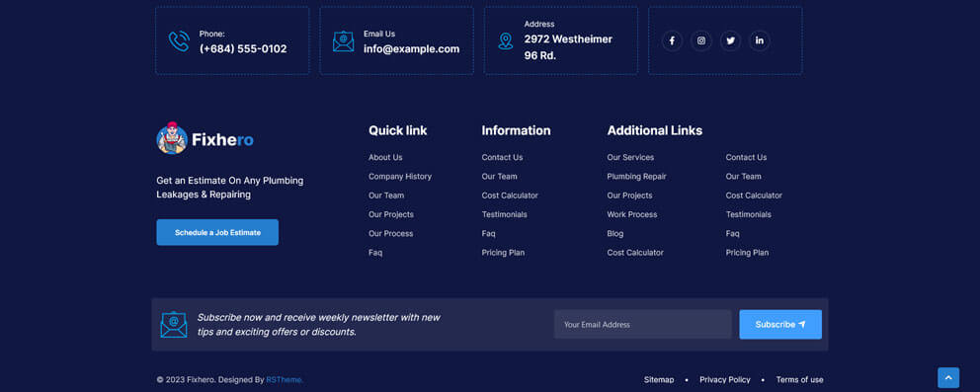Click the phone handset icon
This screenshot has width=980, height=392.
[x=179, y=41]
